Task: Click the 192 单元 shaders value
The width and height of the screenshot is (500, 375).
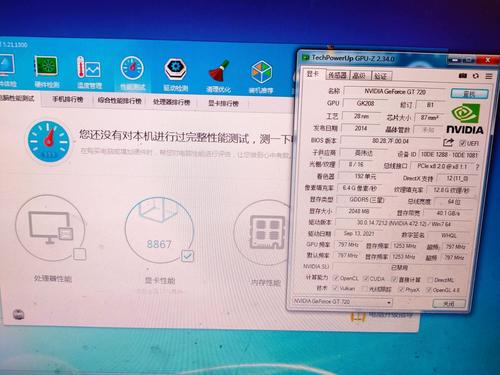Action: point(366,176)
